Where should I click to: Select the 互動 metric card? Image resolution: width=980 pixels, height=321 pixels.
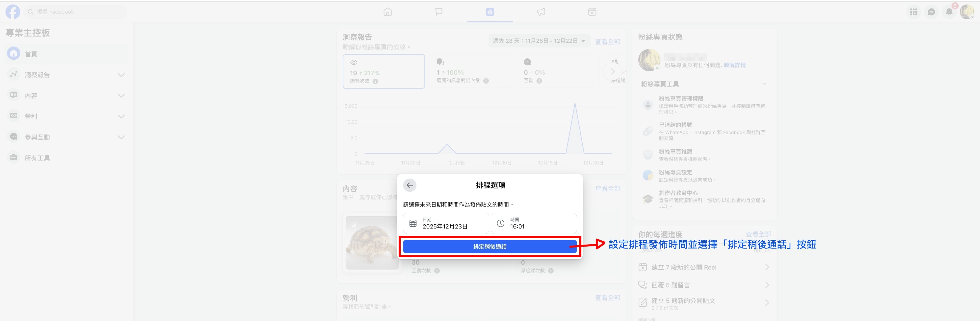pos(558,71)
